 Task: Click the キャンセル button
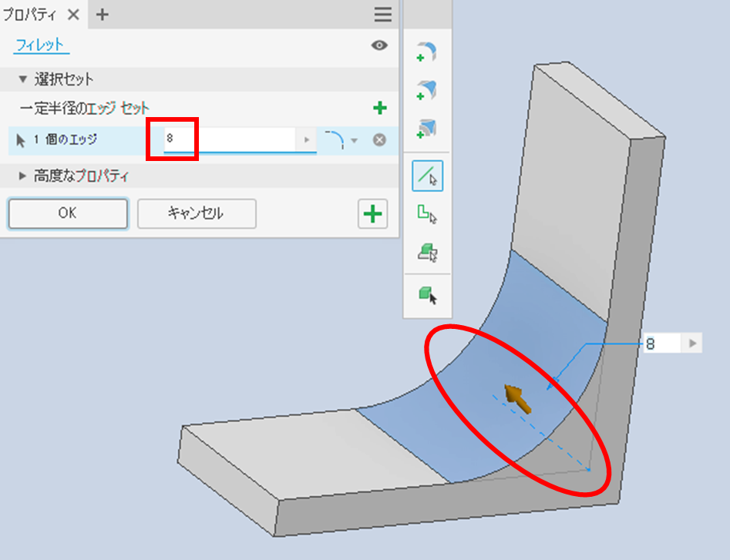click(x=197, y=213)
